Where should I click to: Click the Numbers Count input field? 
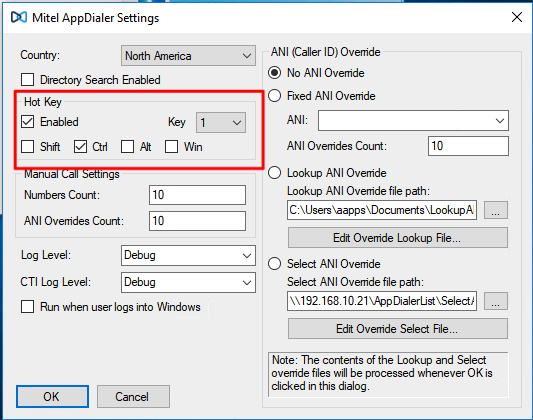(197, 195)
